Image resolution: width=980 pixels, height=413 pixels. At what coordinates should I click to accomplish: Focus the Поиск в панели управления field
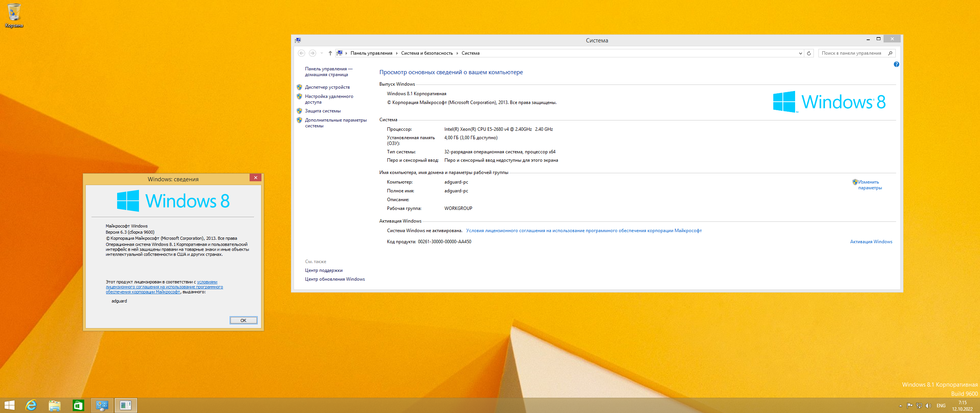852,53
